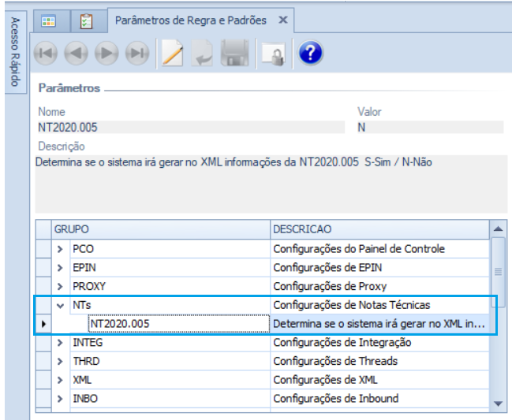512x420 pixels.
Task: Click Configurações de XML cell
Action: 379,381
